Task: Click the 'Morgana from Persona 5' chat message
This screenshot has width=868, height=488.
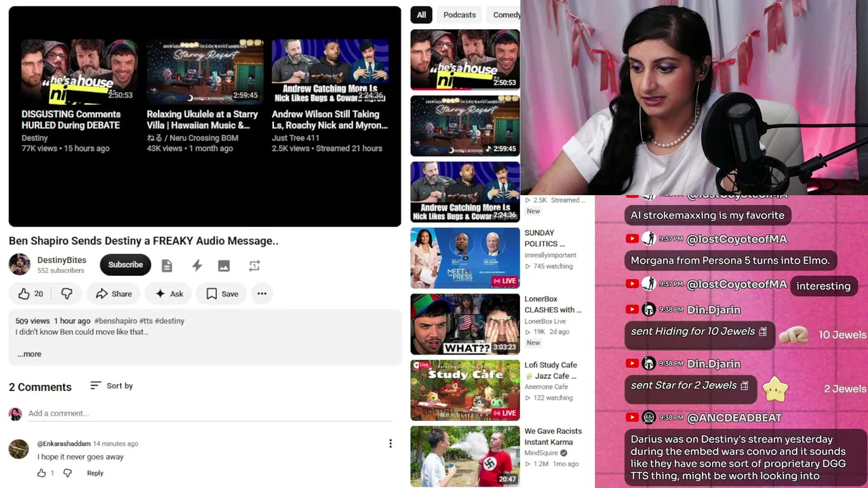Action: point(730,260)
